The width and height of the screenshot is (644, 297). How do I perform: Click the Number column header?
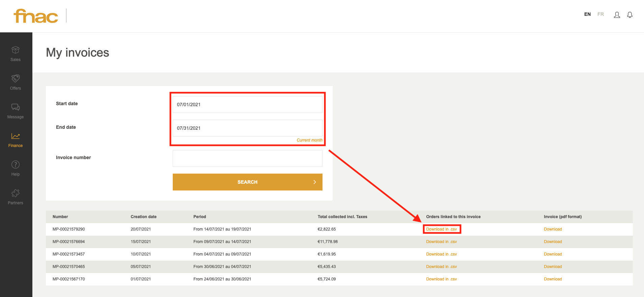60,217
